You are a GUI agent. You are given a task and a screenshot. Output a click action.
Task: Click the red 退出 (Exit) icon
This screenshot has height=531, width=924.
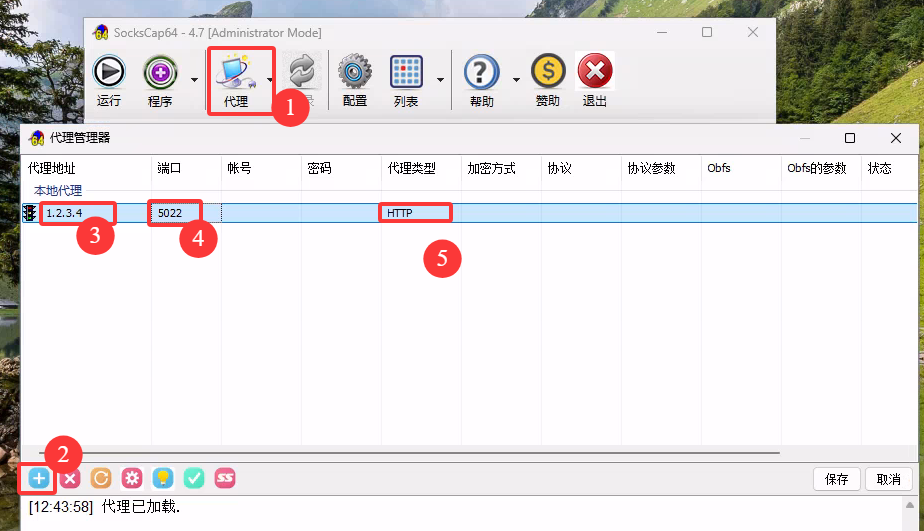(595, 73)
